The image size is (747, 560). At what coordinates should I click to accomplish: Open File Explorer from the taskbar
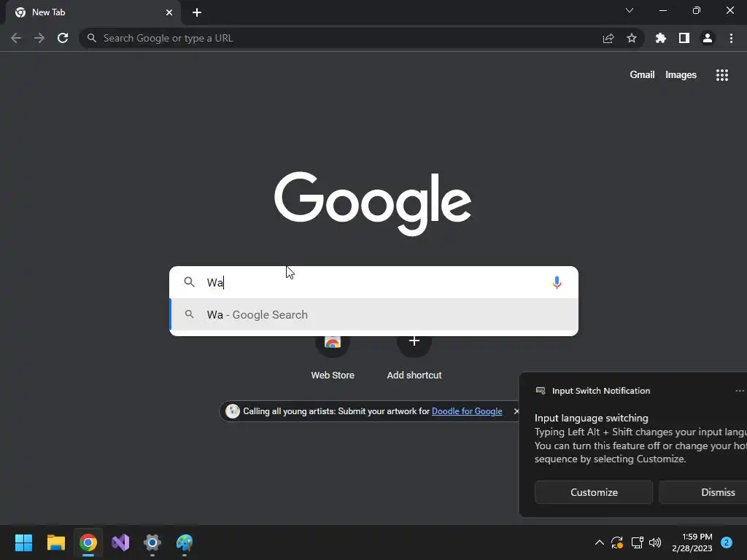click(55, 542)
